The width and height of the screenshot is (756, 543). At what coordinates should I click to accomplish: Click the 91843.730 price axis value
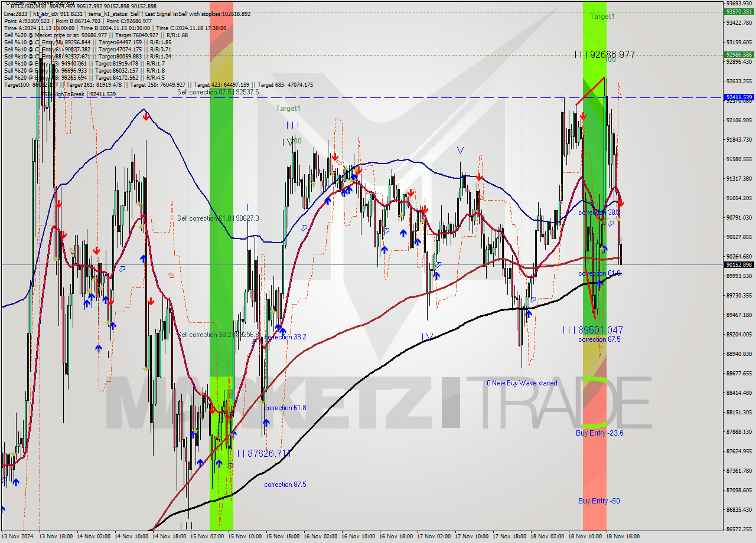tap(739, 139)
